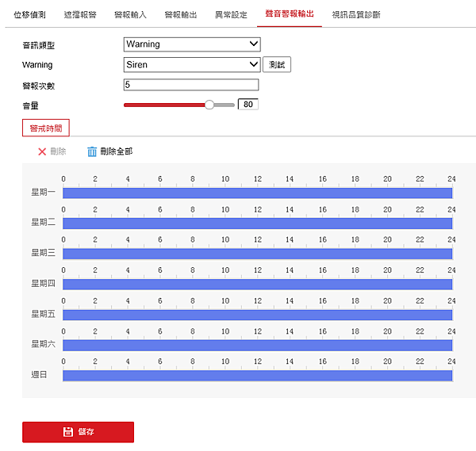Click the volume value box showing 80

pyautogui.click(x=248, y=105)
